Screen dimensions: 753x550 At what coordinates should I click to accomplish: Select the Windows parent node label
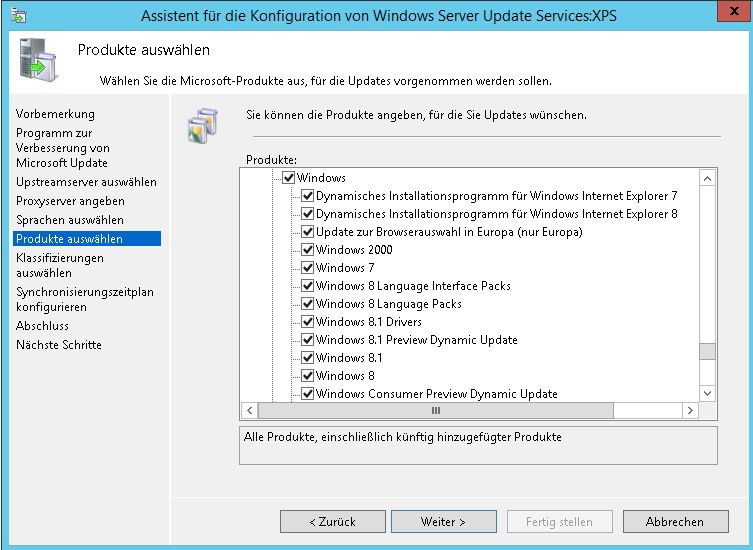coord(321,178)
